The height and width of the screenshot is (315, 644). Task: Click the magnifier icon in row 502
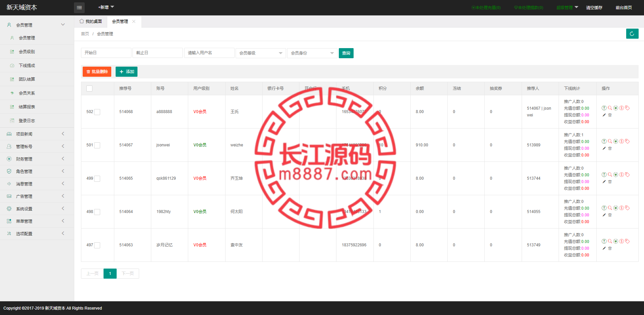pos(610,108)
